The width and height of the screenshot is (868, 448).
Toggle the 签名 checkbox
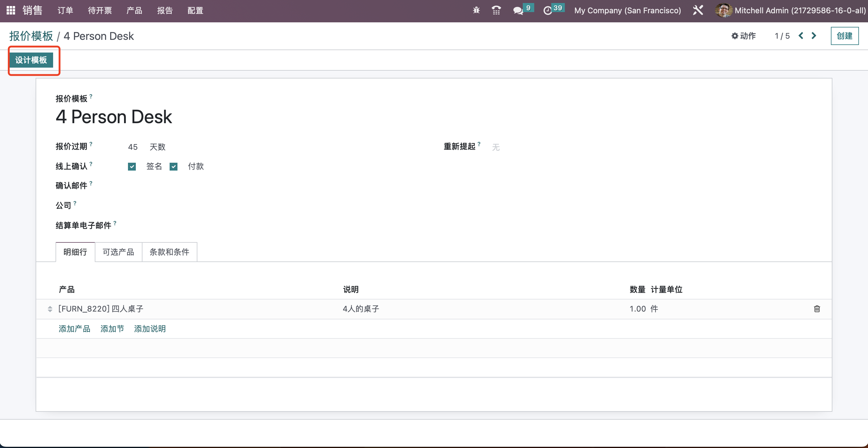(x=132, y=167)
